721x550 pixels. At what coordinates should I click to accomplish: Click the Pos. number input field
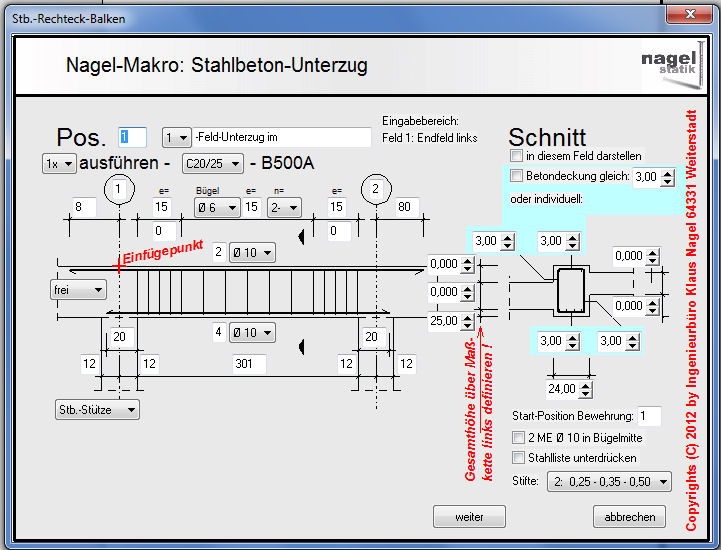point(132,137)
